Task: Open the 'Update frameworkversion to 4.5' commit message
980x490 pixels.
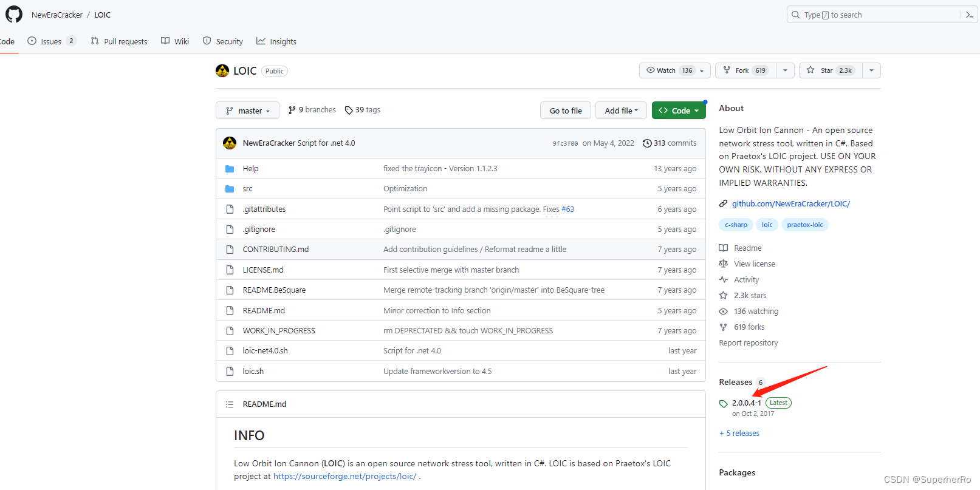Action: (437, 371)
